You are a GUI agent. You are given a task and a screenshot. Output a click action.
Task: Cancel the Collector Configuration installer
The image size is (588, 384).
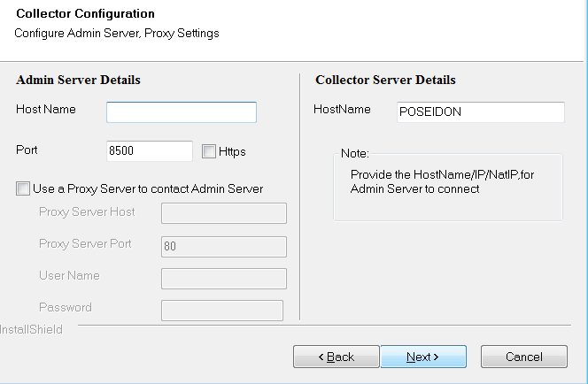tap(524, 357)
